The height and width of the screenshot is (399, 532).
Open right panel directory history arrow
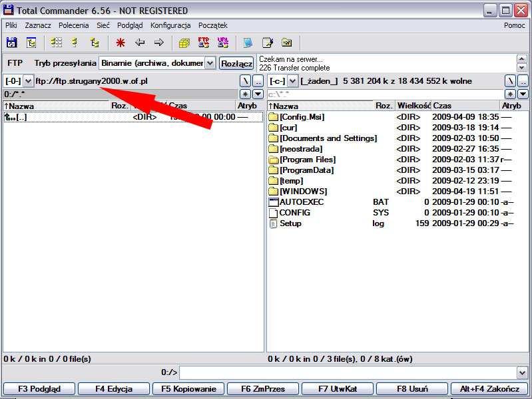tap(523, 94)
